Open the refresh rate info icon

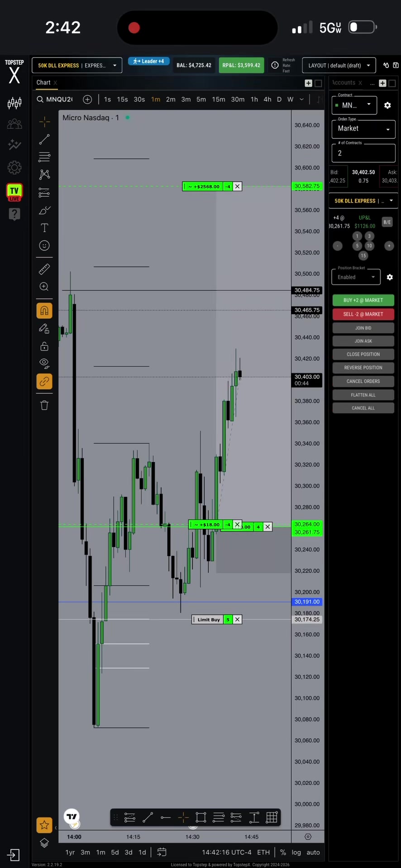[275, 66]
